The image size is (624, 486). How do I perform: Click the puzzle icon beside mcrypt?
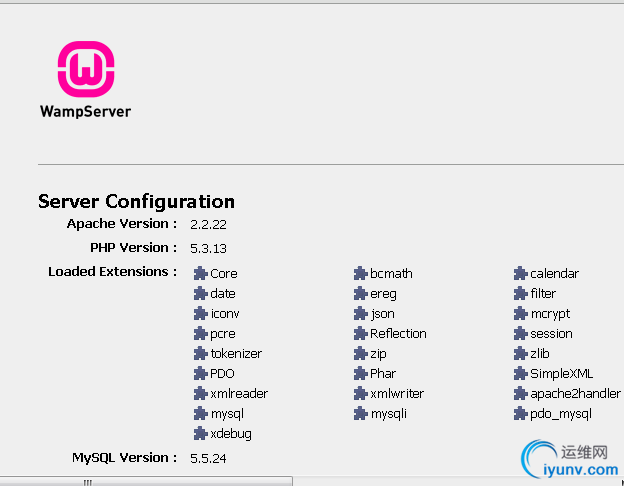tap(521, 314)
